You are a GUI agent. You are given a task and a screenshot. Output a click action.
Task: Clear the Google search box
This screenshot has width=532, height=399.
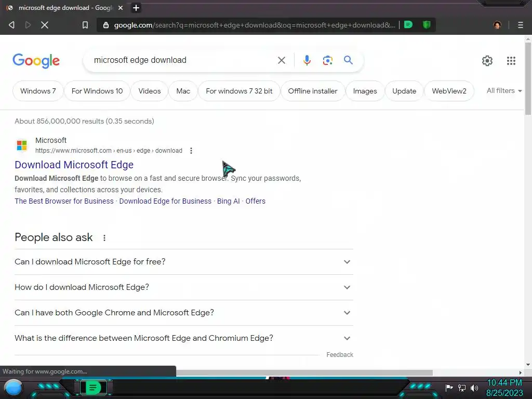coord(281,60)
